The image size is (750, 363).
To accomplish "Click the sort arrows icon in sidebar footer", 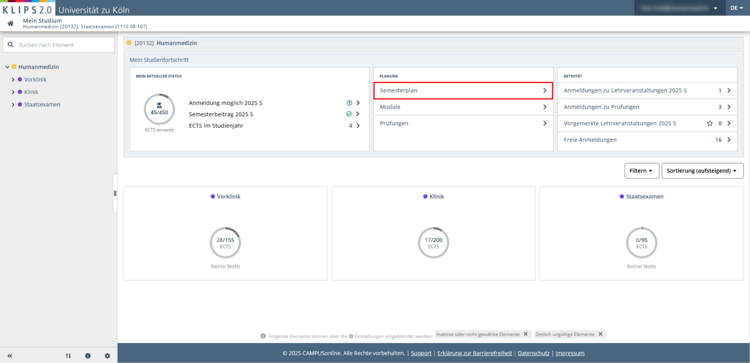I will (x=68, y=356).
